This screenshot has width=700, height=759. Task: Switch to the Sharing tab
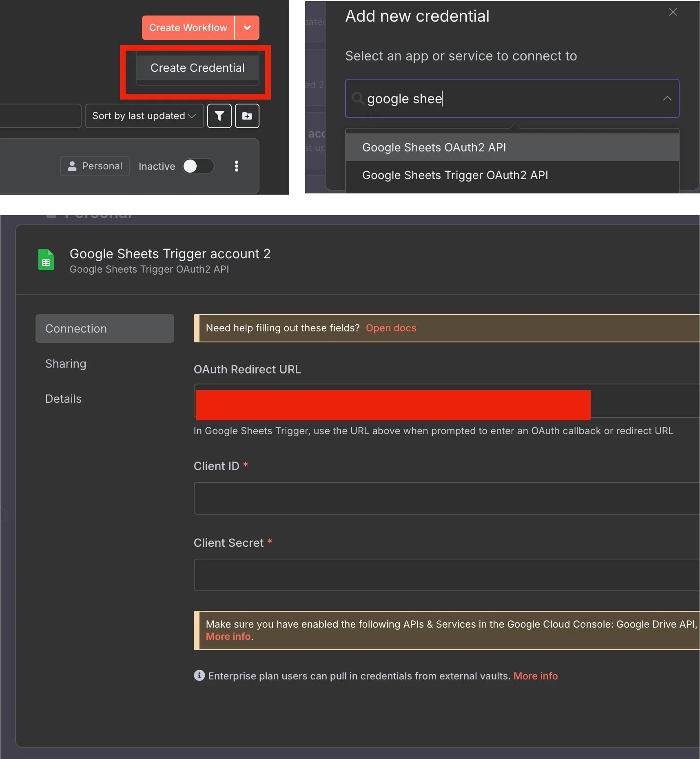pos(66,364)
